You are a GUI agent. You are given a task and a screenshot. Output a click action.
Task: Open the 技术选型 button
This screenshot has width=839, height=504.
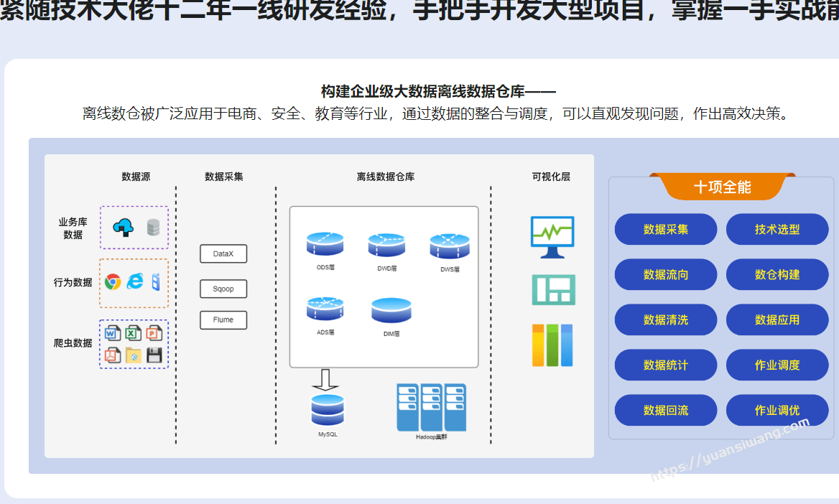[x=777, y=230]
